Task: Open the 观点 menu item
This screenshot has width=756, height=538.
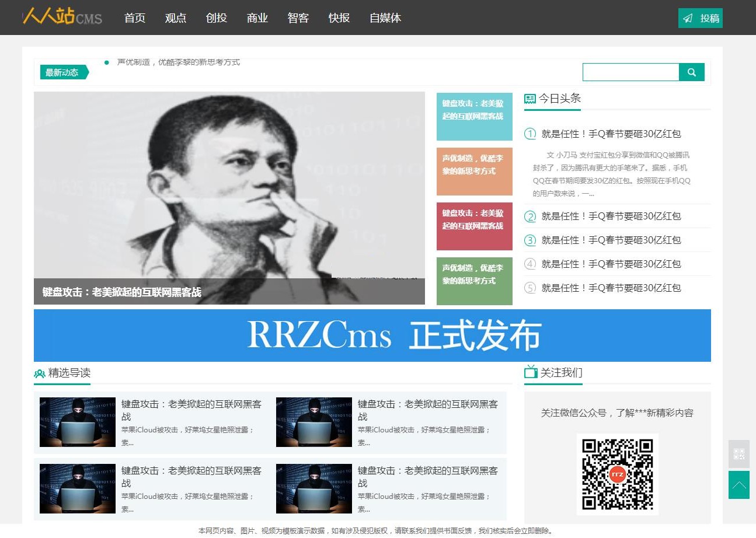Action: point(175,18)
